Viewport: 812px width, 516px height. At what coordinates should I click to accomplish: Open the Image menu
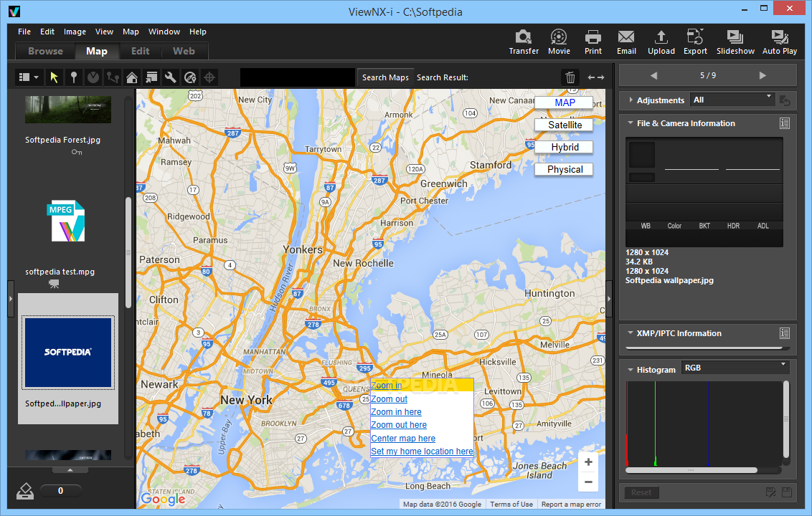[x=75, y=32]
